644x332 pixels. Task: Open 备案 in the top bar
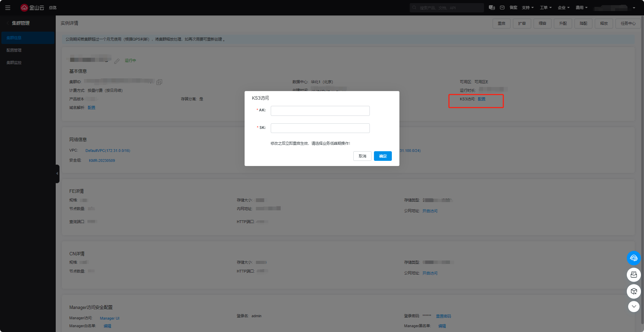pos(513,8)
